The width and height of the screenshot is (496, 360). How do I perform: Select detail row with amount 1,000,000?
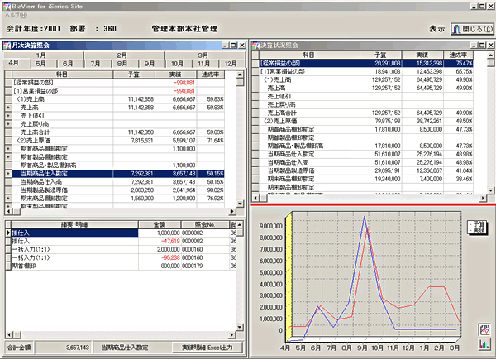click(x=121, y=233)
